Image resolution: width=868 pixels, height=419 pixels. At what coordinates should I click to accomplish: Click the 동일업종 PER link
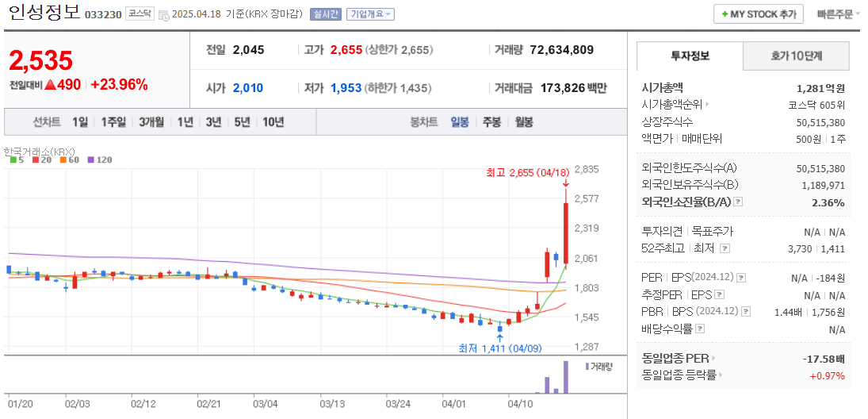tap(675, 358)
